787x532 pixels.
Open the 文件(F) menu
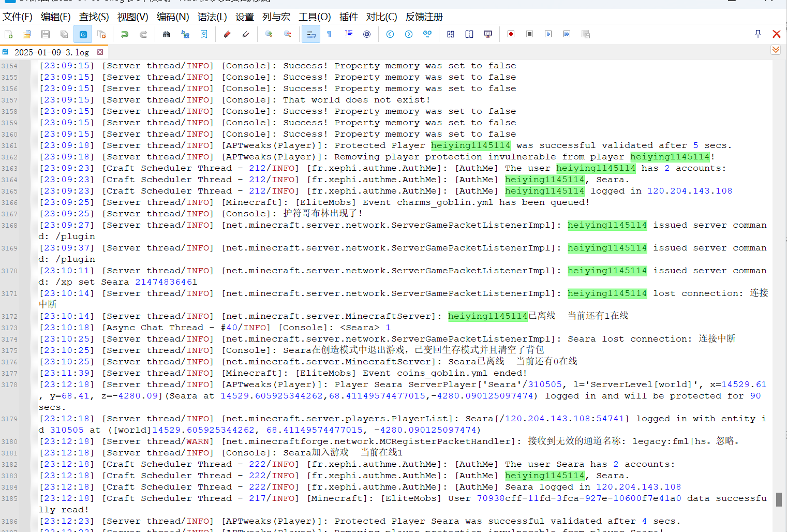tap(18, 17)
